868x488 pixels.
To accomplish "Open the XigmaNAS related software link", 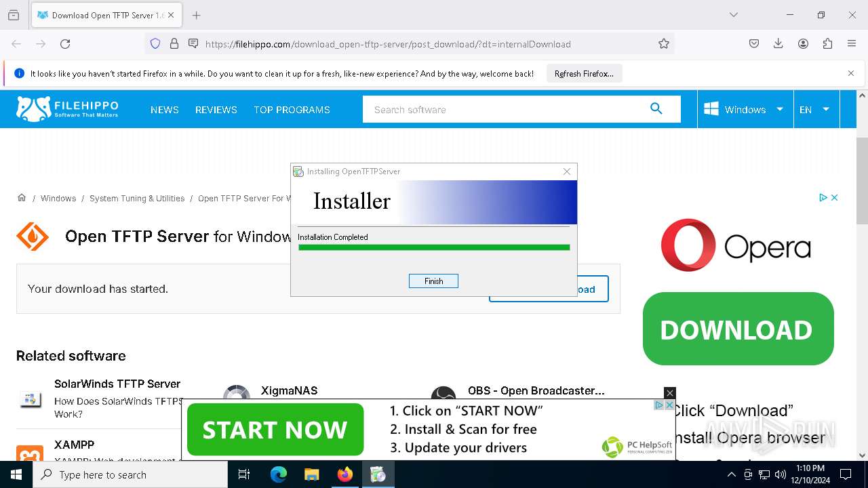I will (289, 390).
